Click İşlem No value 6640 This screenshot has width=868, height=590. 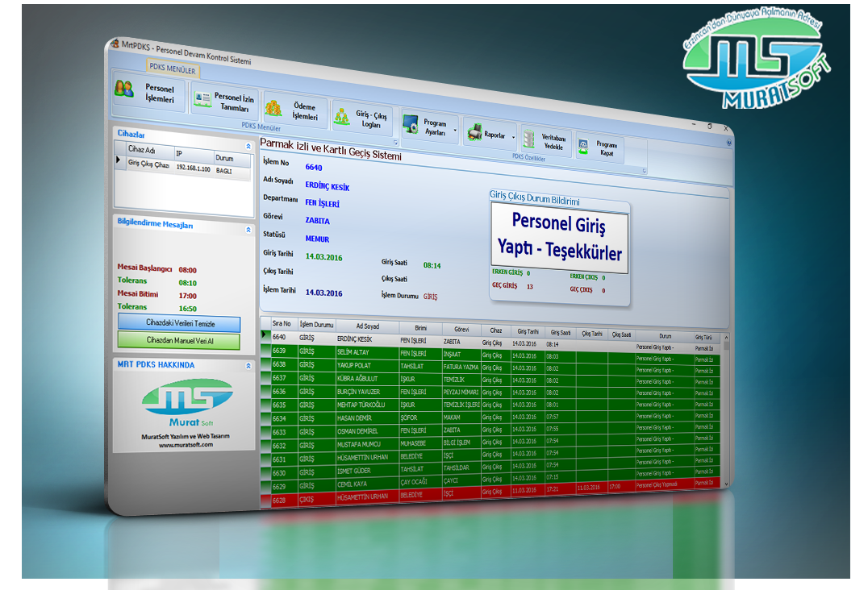(313, 167)
